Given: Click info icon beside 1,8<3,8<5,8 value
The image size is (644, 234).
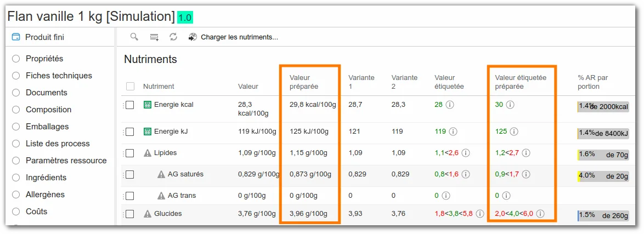Looking at the screenshot, I should 480,214.
